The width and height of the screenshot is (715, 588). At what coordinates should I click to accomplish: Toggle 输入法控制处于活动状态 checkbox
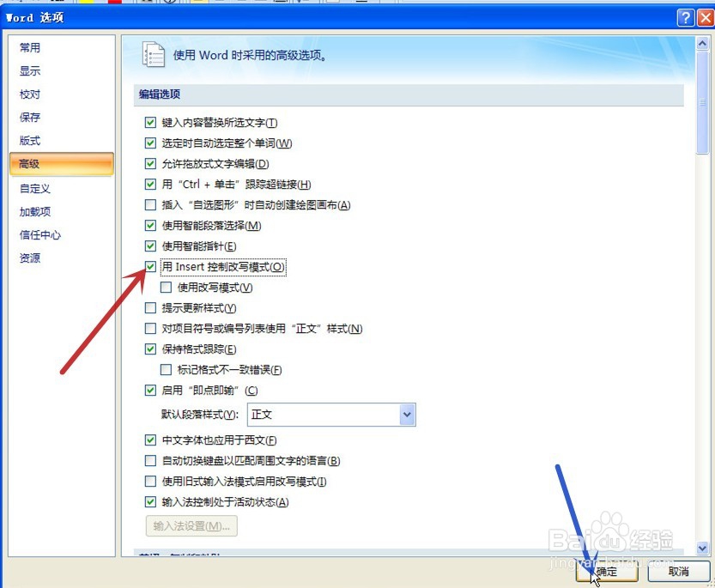coord(150,502)
